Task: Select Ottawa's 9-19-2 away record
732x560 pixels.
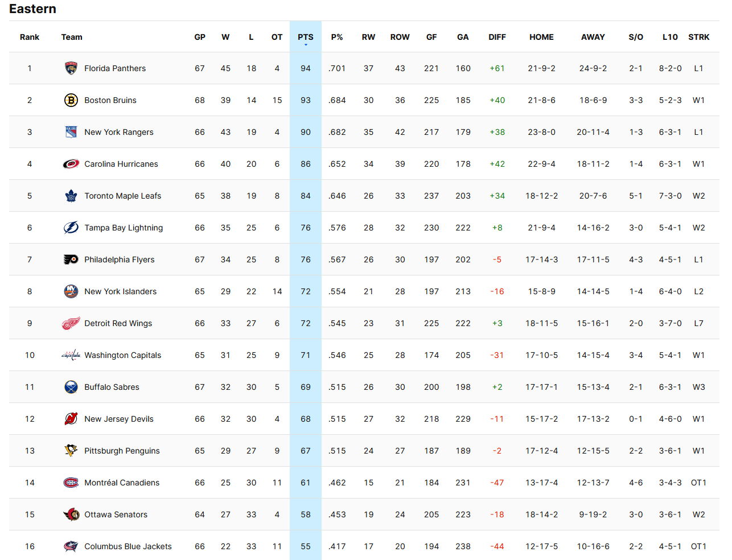Action: (x=593, y=514)
